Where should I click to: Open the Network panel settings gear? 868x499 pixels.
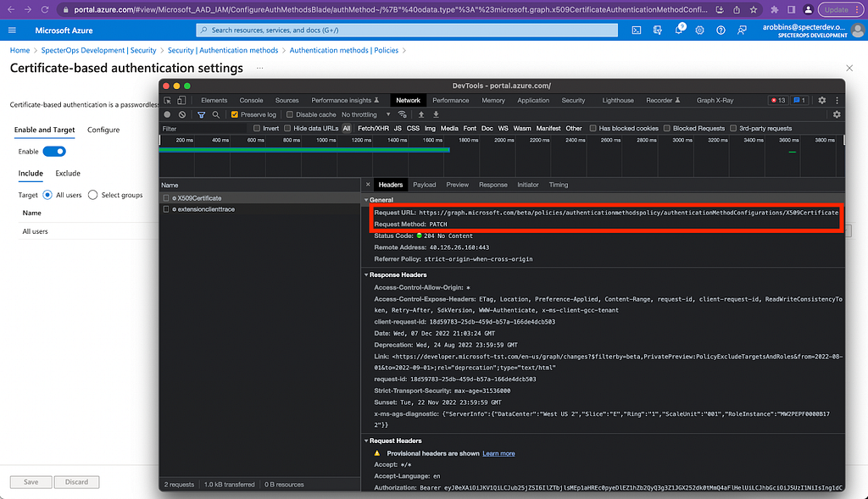837,114
